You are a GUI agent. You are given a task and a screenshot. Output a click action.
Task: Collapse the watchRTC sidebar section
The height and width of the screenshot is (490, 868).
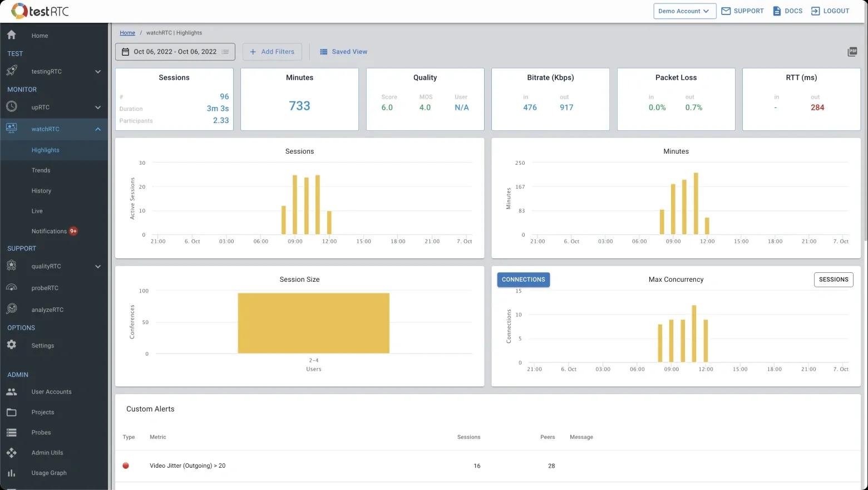98,129
